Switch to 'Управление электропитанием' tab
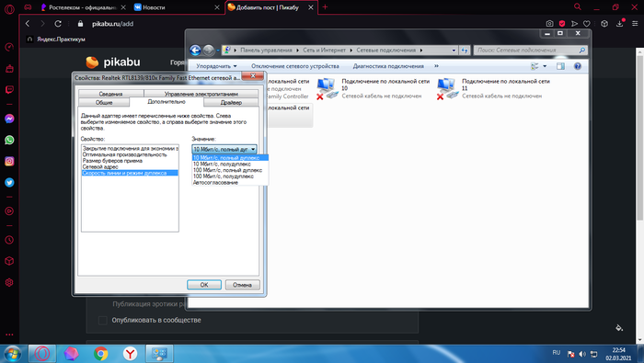Screen dimensions: 644x363 point(201,94)
